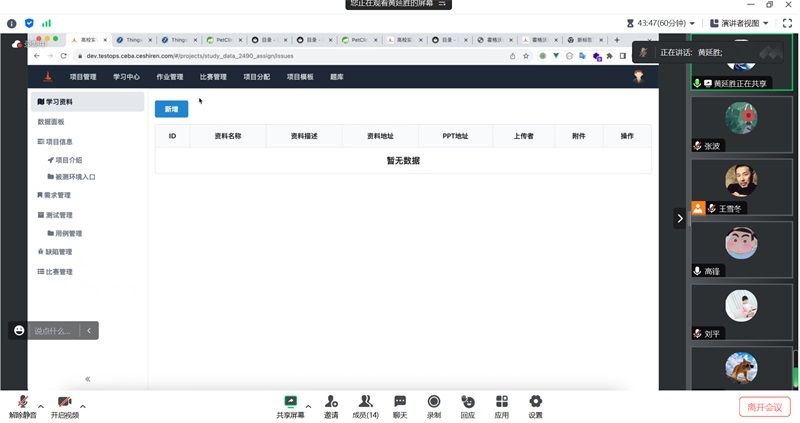Collapse the participant video panel arrow
Viewport: 800px width, 423px height.
pos(680,217)
